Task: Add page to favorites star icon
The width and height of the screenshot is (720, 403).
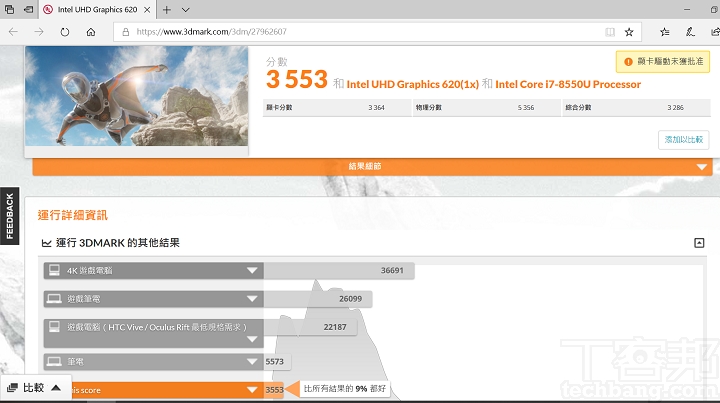Action: tap(629, 32)
